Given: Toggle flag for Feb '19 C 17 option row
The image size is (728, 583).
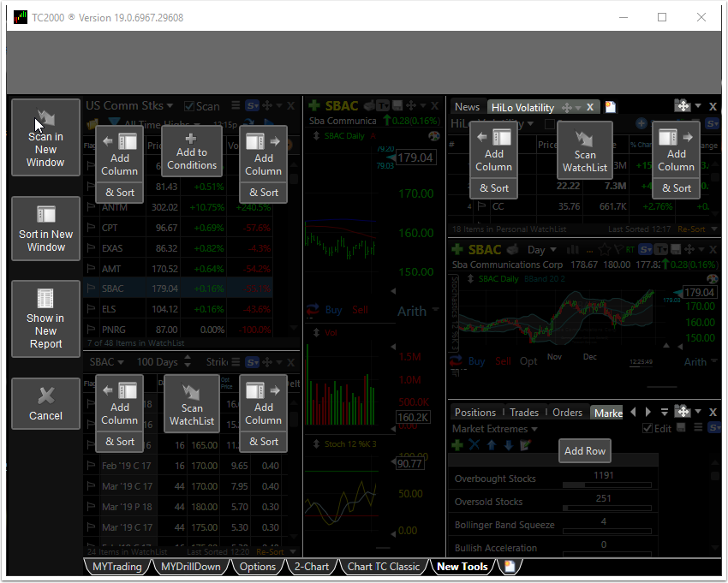Looking at the screenshot, I should point(91,465).
